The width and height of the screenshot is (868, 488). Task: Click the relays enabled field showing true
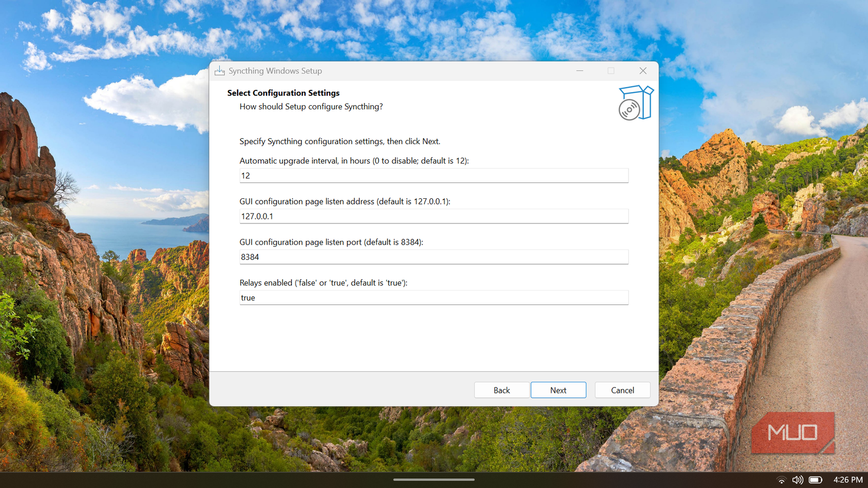(433, 297)
